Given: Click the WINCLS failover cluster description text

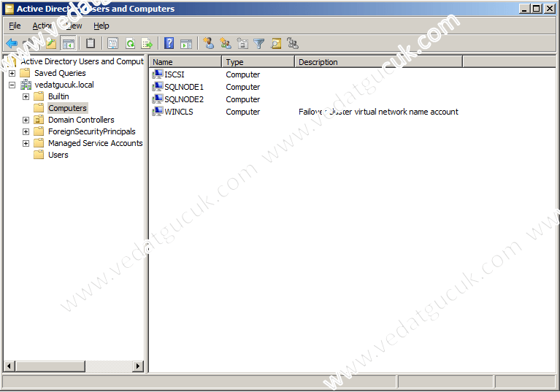Looking at the screenshot, I should point(378,112).
